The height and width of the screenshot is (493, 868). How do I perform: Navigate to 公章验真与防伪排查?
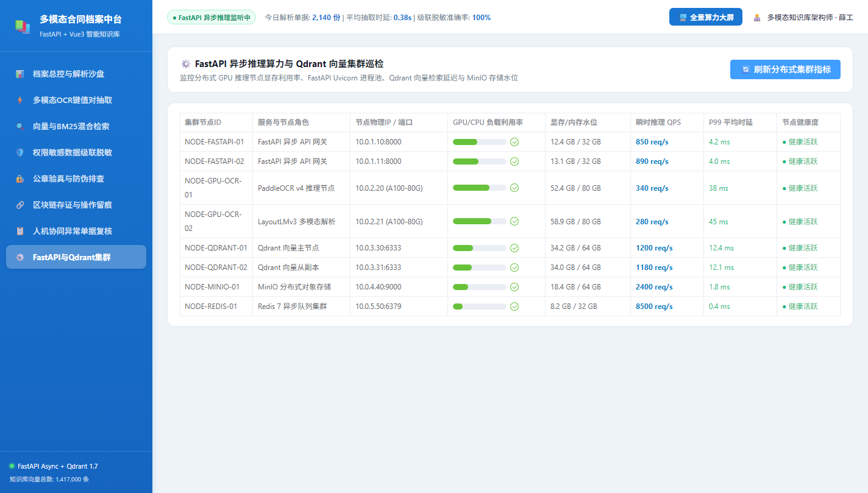click(x=76, y=179)
